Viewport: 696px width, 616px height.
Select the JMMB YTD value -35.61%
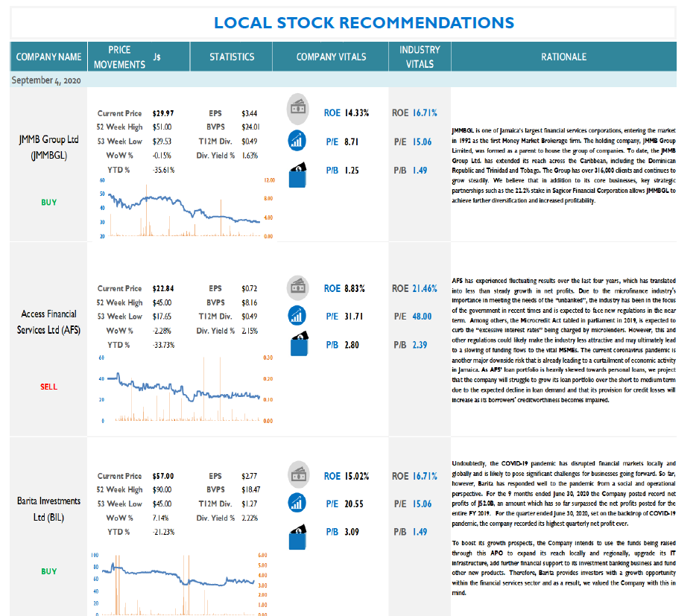(163, 170)
